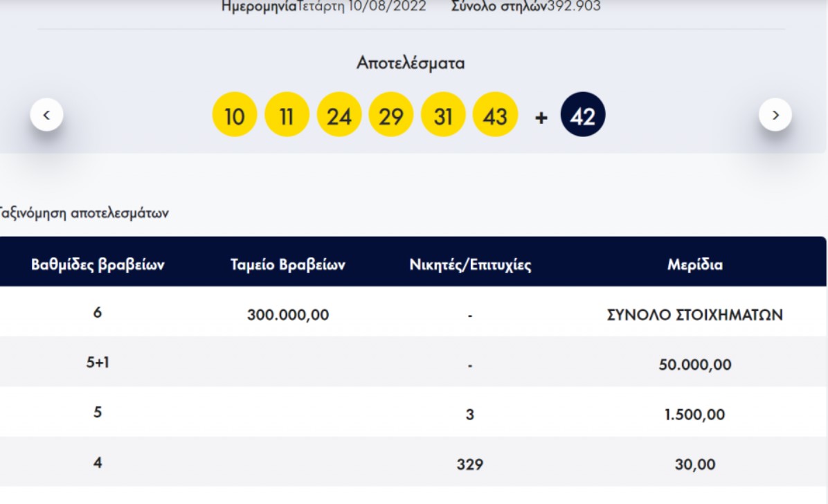Select the yellow ball numbered 10
Image resolution: width=828 pixels, height=504 pixels.
click(x=235, y=114)
